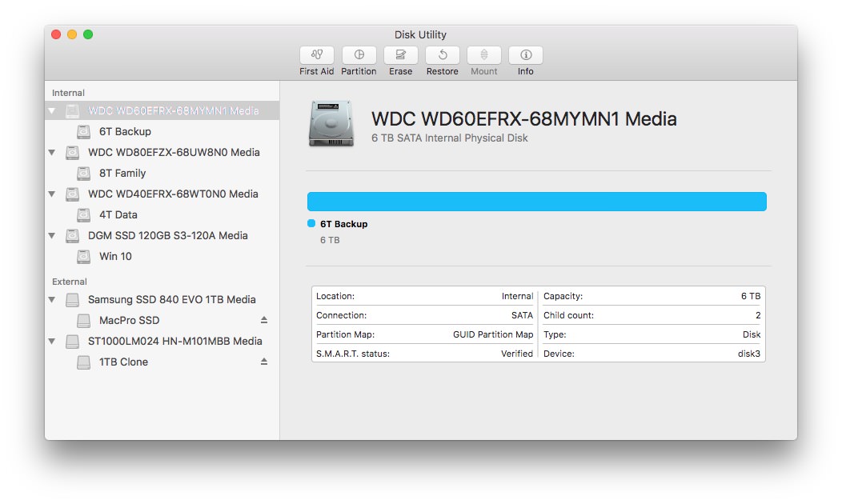Click the external drive icon beside Samsung SSD 840
This screenshot has width=842, height=504.
[x=73, y=299]
